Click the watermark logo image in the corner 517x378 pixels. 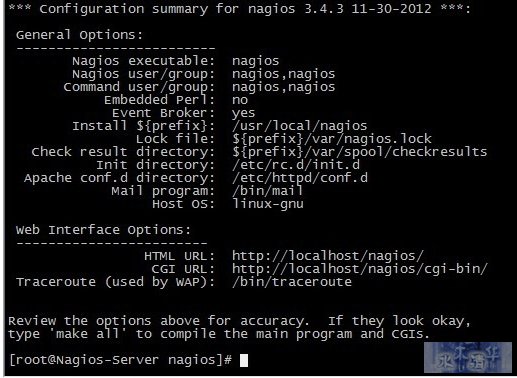468,357
